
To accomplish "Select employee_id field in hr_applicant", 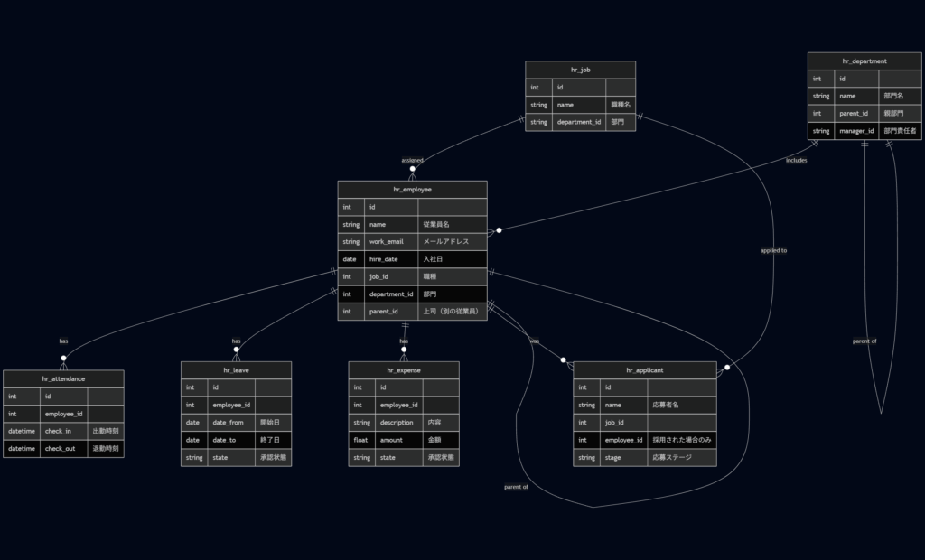I will click(623, 440).
